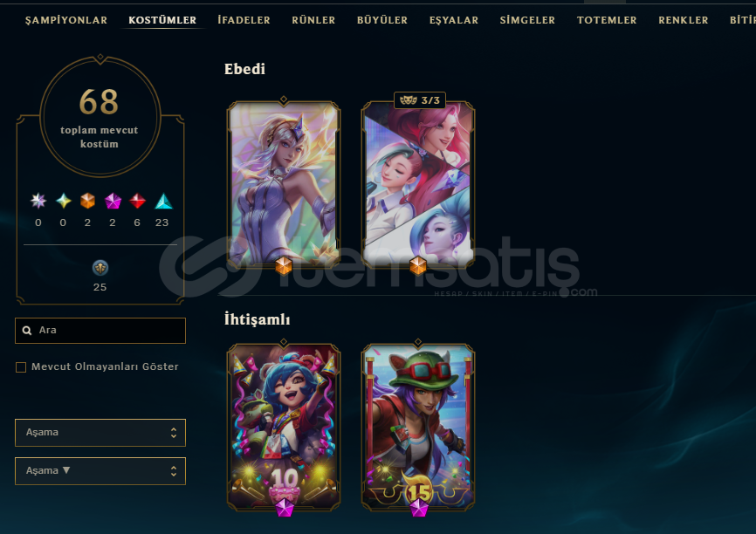Select the Elementalist Lux skin card
The width and height of the screenshot is (756, 534).
tap(284, 184)
